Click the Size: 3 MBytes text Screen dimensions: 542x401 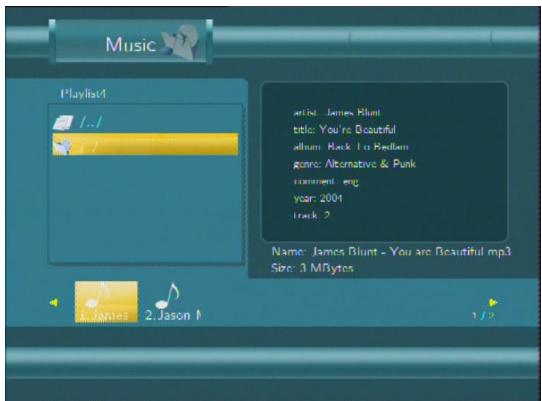click(x=312, y=268)
